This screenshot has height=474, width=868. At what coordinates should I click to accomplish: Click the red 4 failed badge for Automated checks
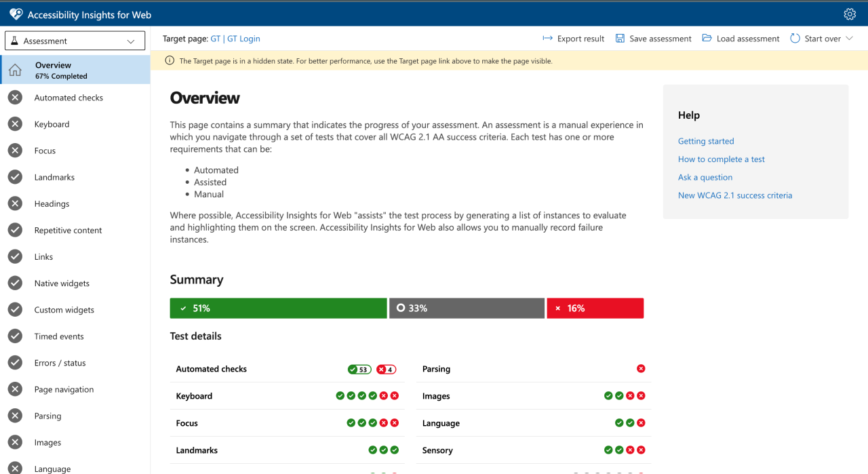click(387, 370)
